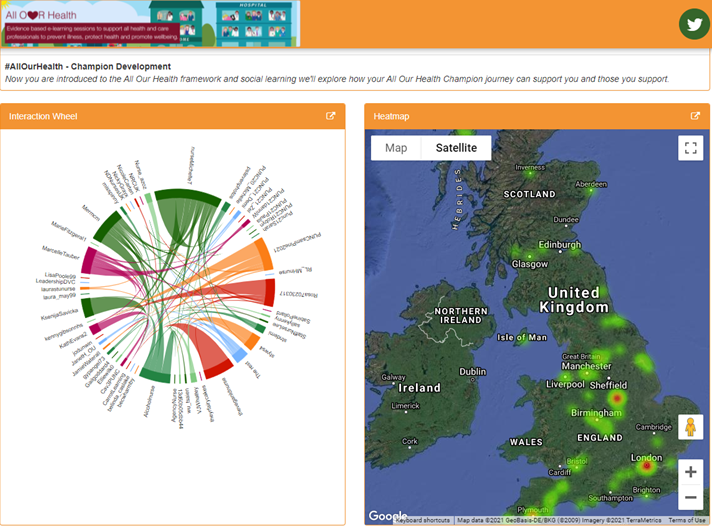
Task: Select The rest label on the wheel
Action: click(x=253, y=369)
